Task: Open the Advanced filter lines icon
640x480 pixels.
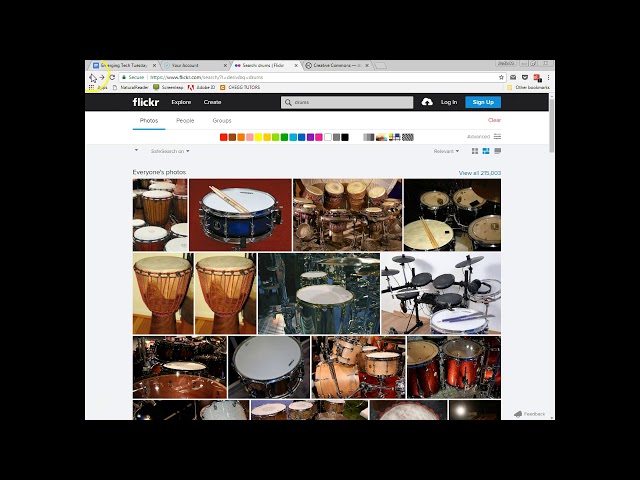Action: point(497,136)
